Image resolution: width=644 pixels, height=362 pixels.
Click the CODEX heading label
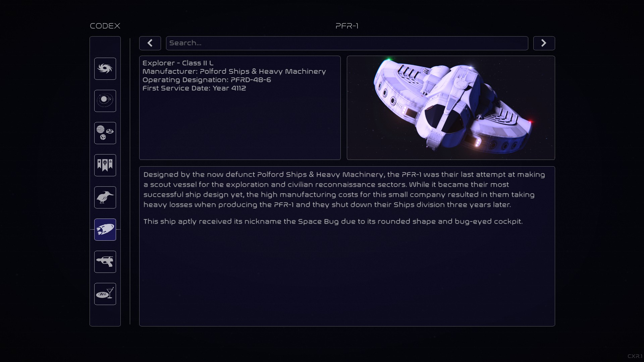point(105,26)
